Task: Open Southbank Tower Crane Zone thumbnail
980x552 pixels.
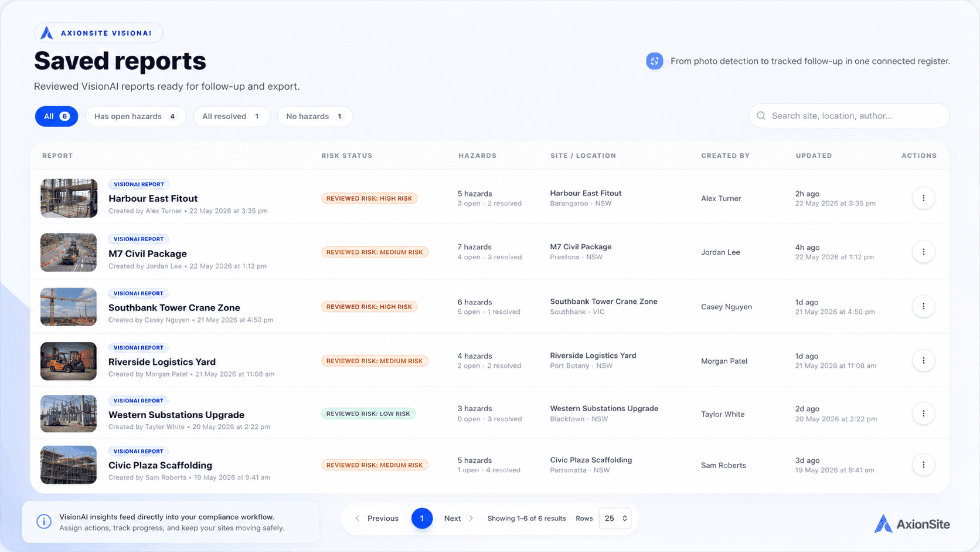Action: pos(69,307)
